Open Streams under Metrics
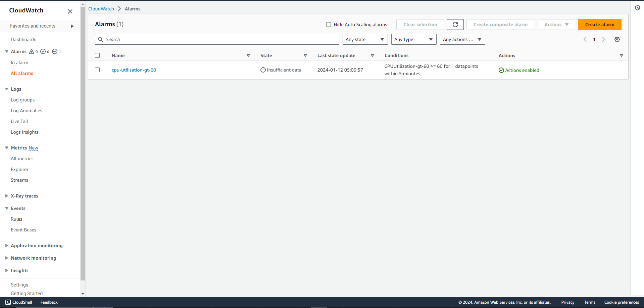 pos(19,180)
